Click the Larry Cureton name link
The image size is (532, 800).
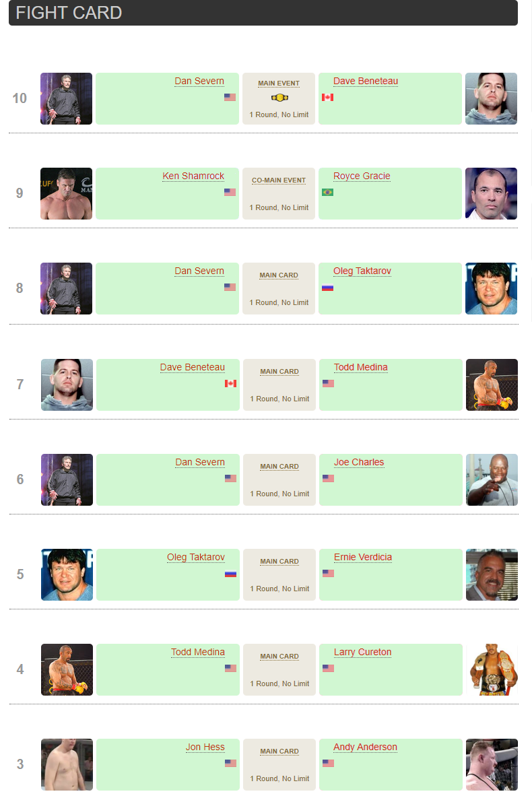(x=362, y=652)
